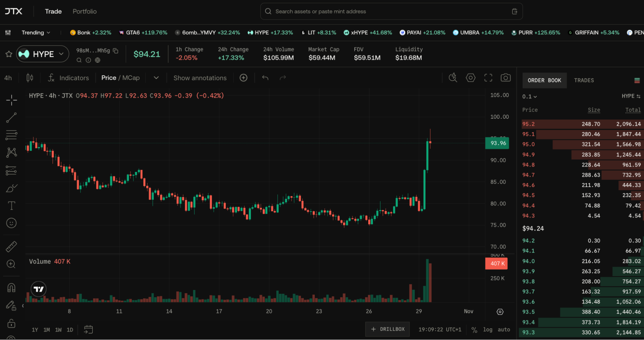Open chart settings hexagon icon
This screenshot has width=644, height=340.
[471, 78]
